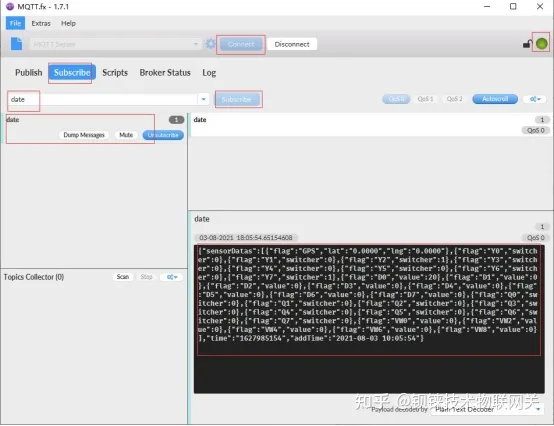Start Topics Collector Scan

pos(123,277)
